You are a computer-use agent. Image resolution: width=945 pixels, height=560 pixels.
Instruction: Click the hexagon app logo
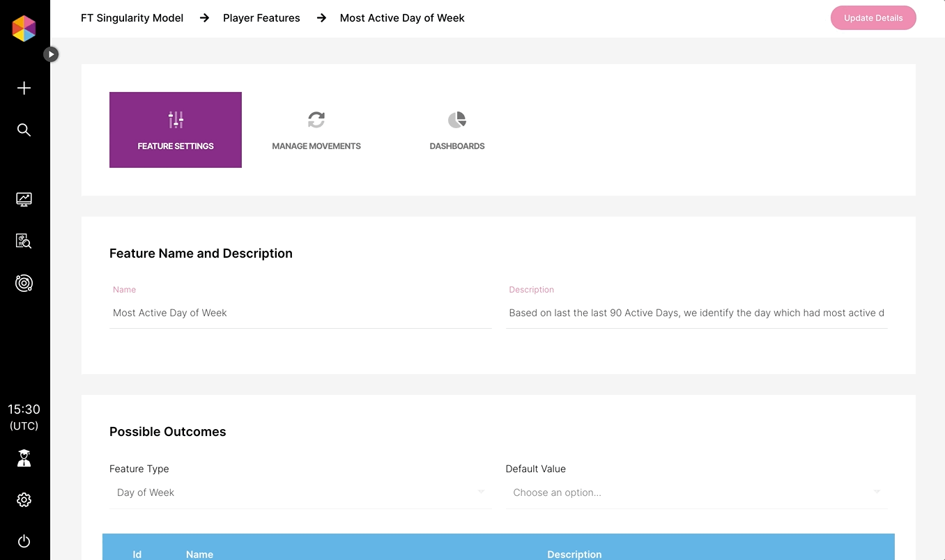click(24, 29)
